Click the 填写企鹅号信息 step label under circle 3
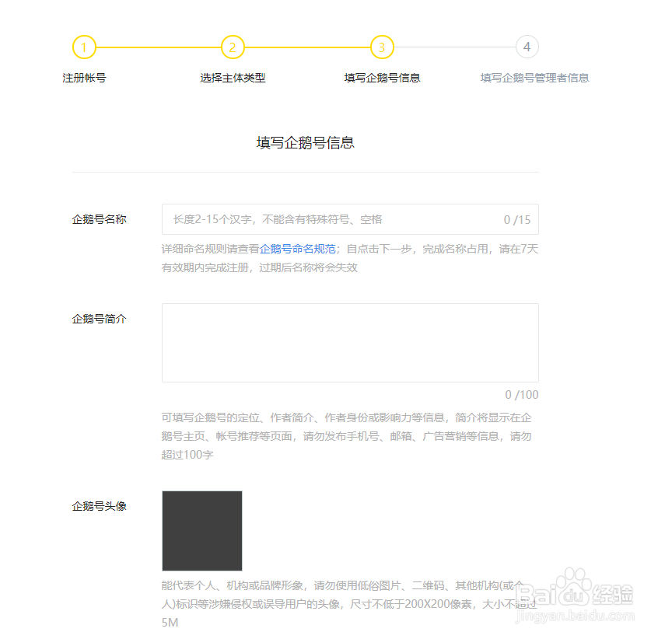 point(382,78)
